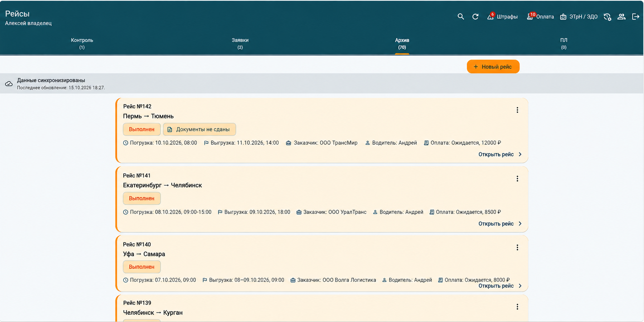Click Документы не сданы badge
The width and height of the screenshot is (644, 322).
[199, 129]
